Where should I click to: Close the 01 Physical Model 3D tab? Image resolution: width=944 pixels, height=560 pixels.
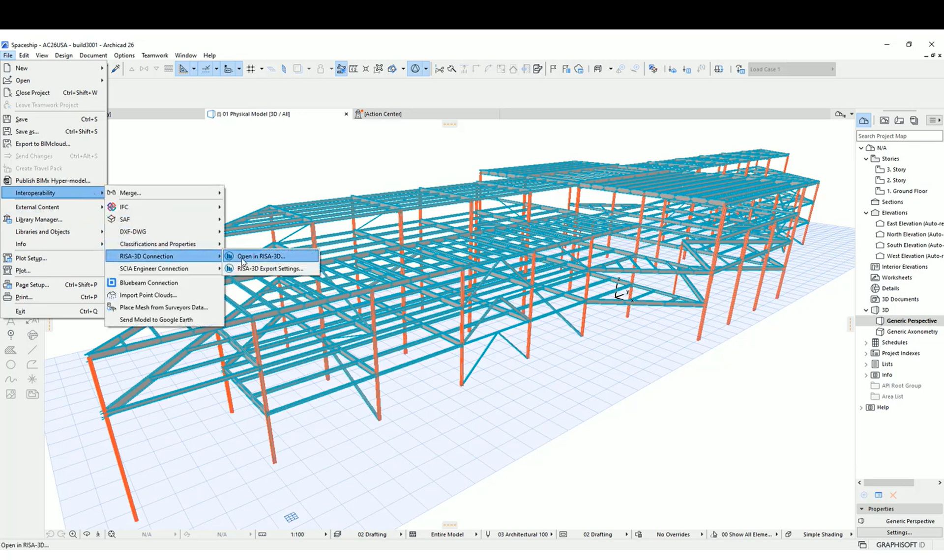pyautogui.click(x=346, y=114)
